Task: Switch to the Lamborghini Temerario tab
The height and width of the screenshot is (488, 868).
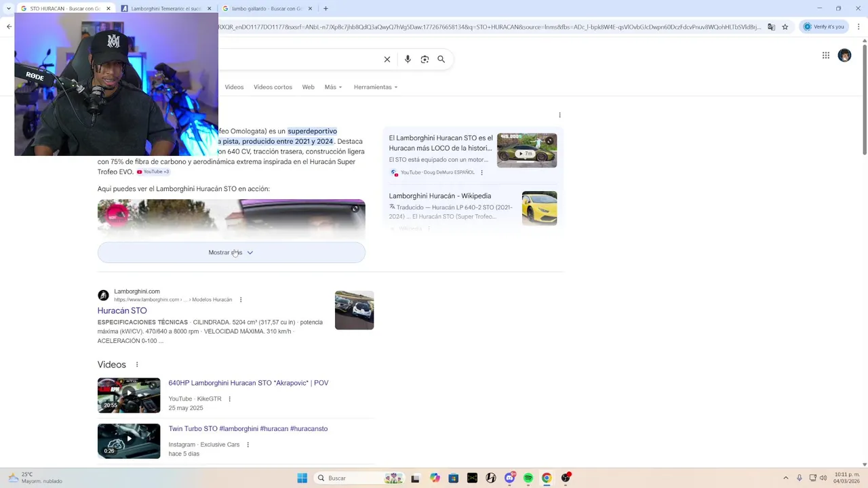Action: click(x=166, y=9)
